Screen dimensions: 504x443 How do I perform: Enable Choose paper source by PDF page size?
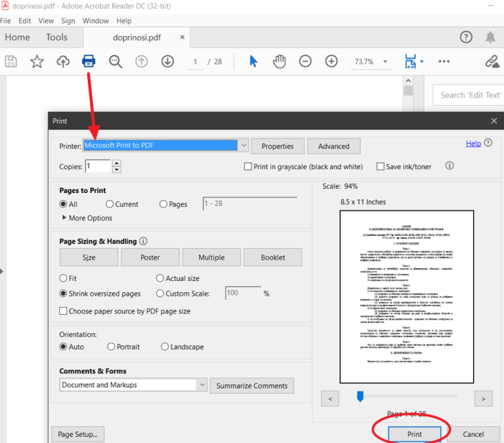coord(63,311)
